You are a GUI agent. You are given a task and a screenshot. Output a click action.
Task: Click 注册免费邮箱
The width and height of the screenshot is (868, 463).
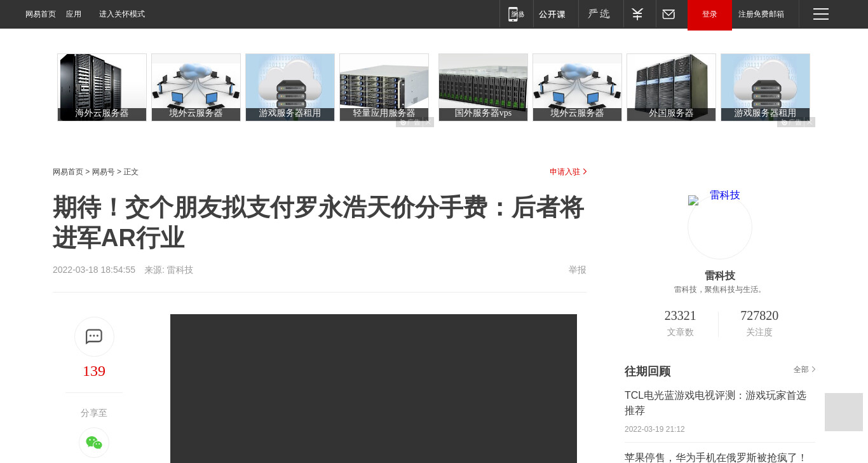pos(761,14)
